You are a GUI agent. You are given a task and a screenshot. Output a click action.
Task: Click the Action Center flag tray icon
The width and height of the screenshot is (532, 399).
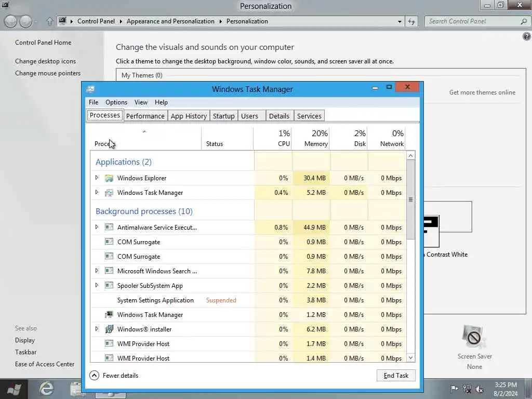(454, 389)
